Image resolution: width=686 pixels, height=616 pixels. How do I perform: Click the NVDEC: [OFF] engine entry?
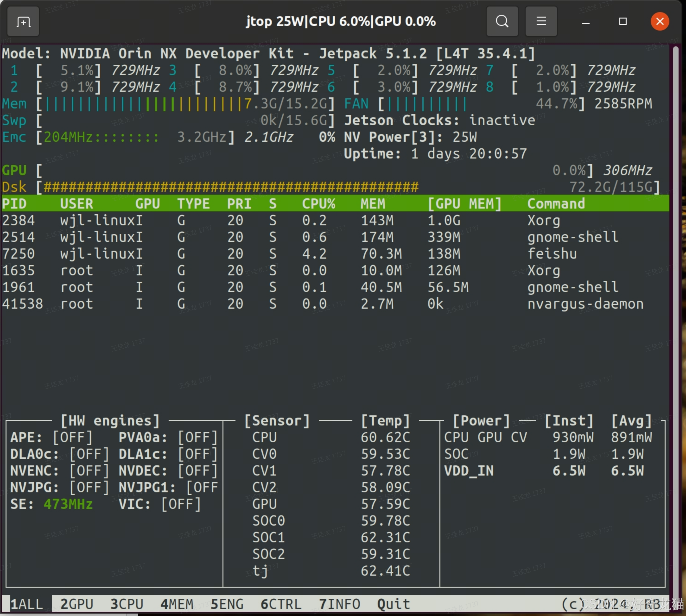(x=168, y=470)
